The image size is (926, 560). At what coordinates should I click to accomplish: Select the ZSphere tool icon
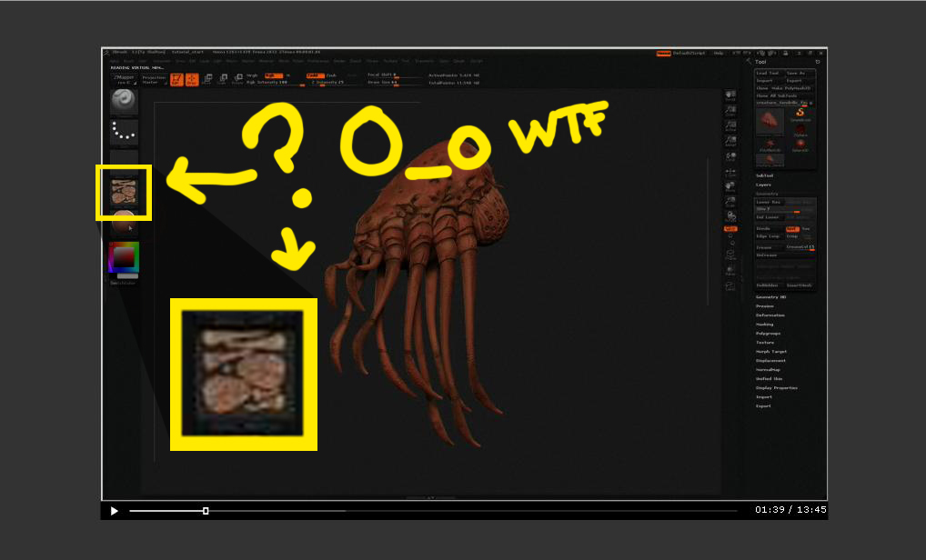800,130
